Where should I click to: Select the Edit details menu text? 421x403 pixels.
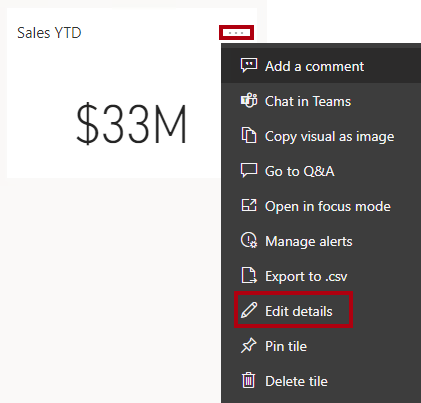click(299, 311)
